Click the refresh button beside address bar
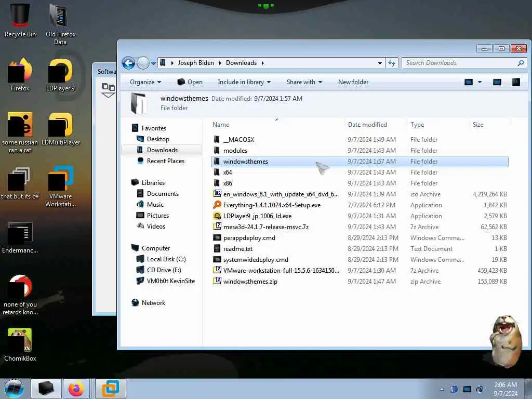The width and height of the screenshot is (532, 399). click(392, 63)
